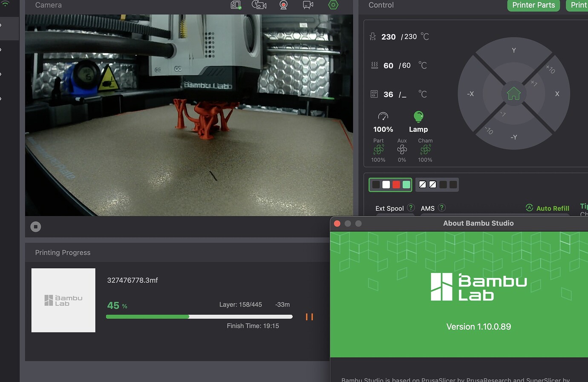Stop the camera live stream
This screenshot has width=588, height=382.
[x=36, y=227]
